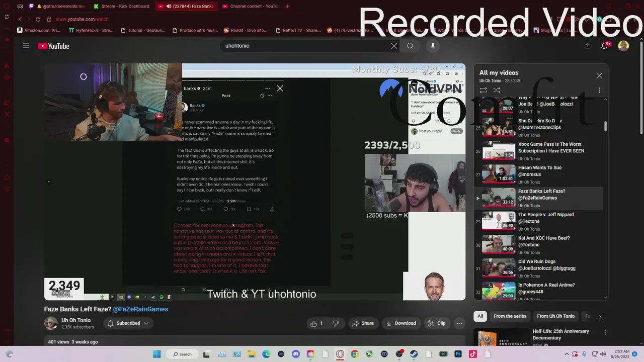Open Google Chrome from the taskbar
This screenshot has width=644, height=362.
pyautogui.click(x=355, y=354)
